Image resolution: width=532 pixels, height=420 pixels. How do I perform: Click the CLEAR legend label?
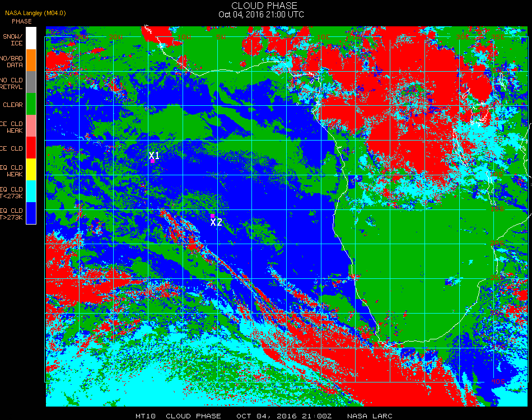click(13, 105)
